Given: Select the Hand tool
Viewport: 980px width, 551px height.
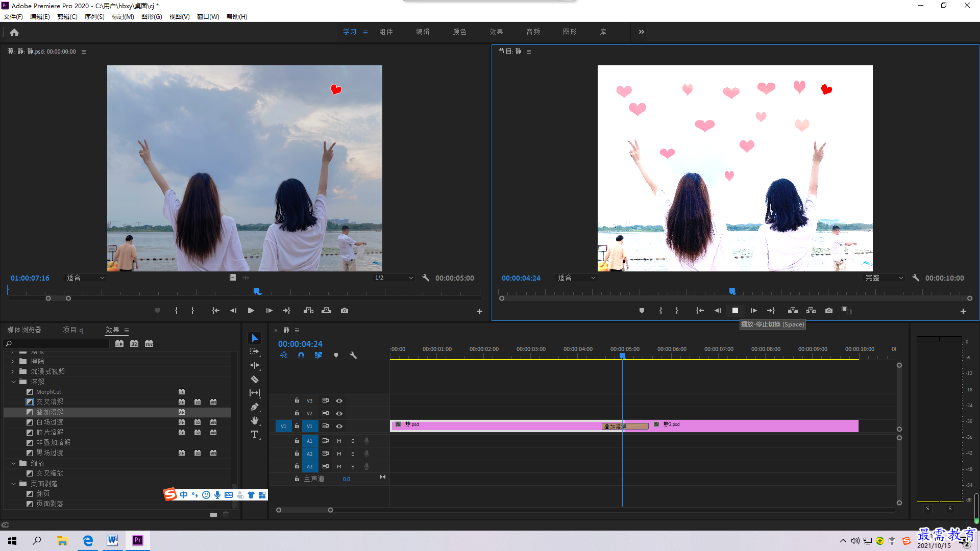Looking at the screenshot, I should click(x=255, y=420).
